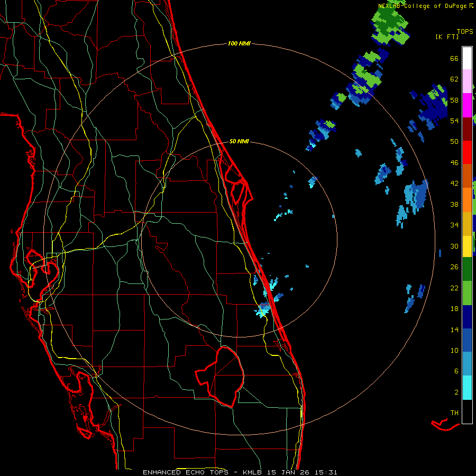Click the legend value 6
476x476 pixels.
pos(456,371)
